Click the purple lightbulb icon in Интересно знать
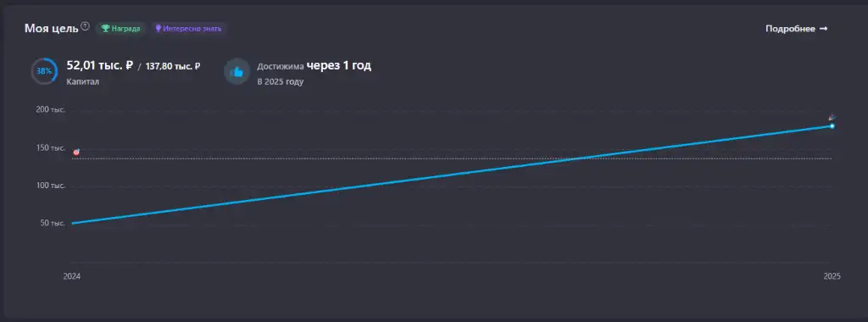 [x=158, y=29]
